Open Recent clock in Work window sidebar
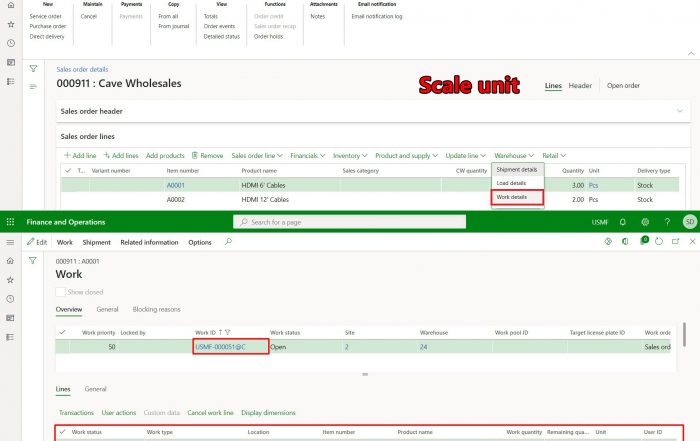 tap(10, 299)
